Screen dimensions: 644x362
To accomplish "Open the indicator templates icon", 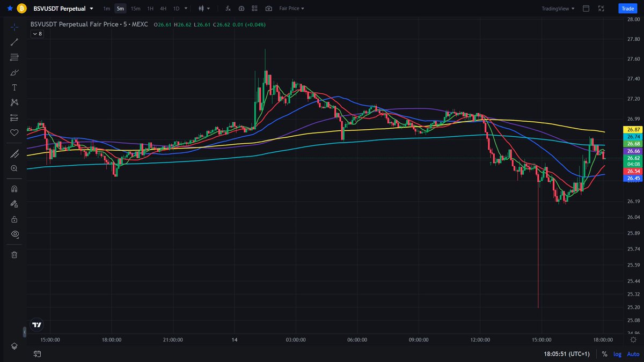I will pyautogui.click(x=241, y=9).
